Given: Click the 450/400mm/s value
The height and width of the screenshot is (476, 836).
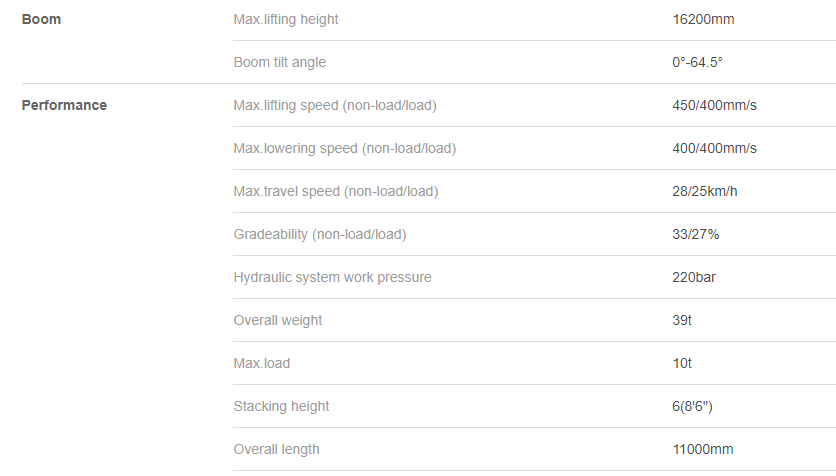Looking at the screenshot, I should point(714,105).
